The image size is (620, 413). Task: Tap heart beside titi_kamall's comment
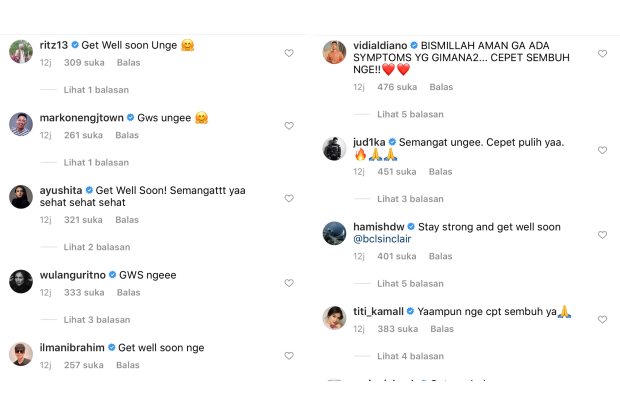602,320
